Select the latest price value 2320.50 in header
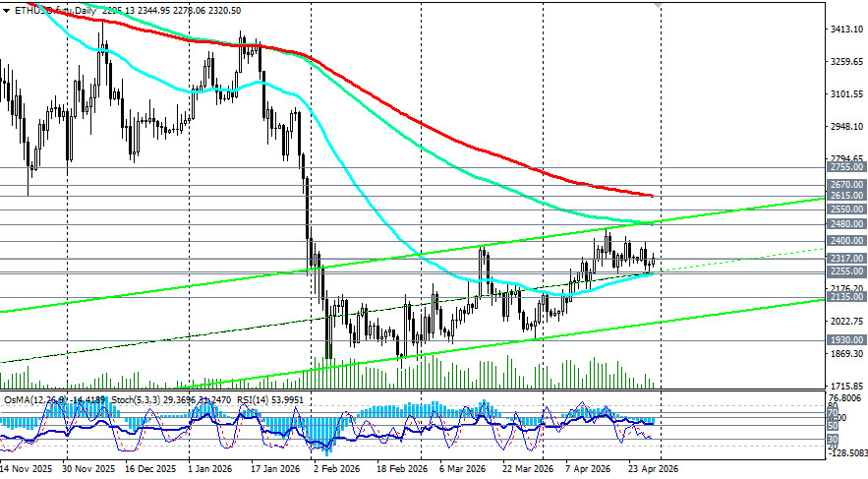Image resolution: width=868 pixels, height=479 pixels. coord(225,11)
